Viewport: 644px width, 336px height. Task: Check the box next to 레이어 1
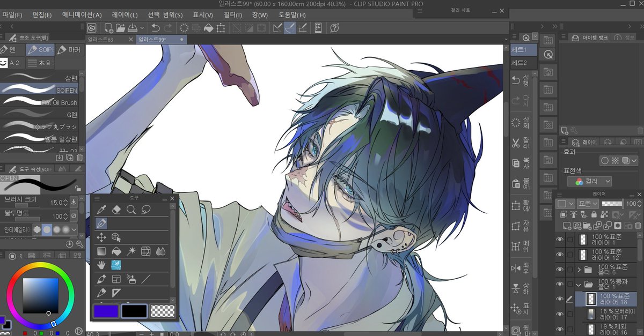(570, 240)
